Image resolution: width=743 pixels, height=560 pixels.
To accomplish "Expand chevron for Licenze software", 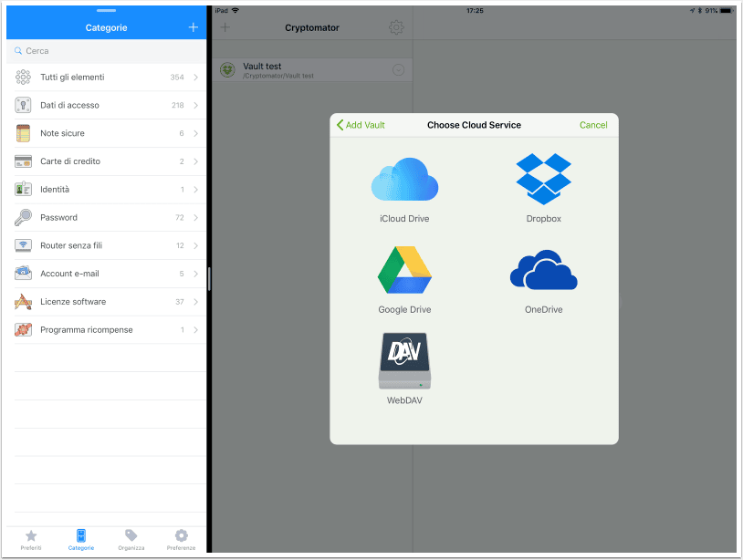I will point(196,302).
